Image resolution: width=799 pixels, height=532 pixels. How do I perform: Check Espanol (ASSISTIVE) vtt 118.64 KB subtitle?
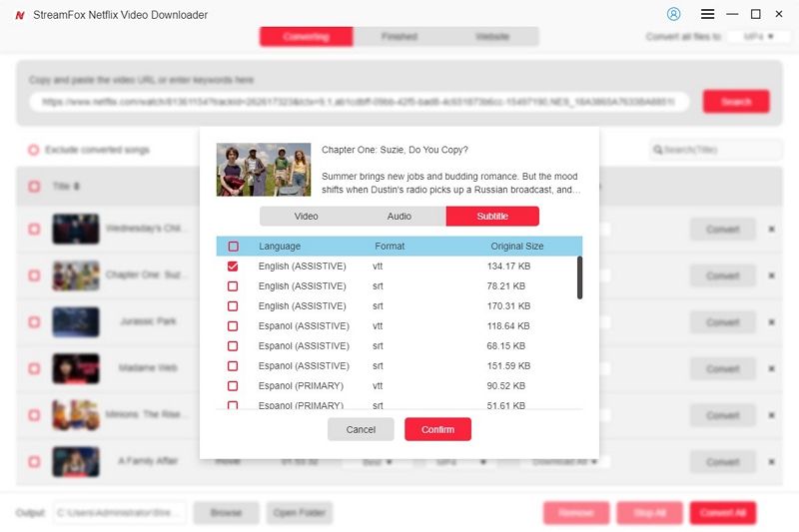pos(233,325)
